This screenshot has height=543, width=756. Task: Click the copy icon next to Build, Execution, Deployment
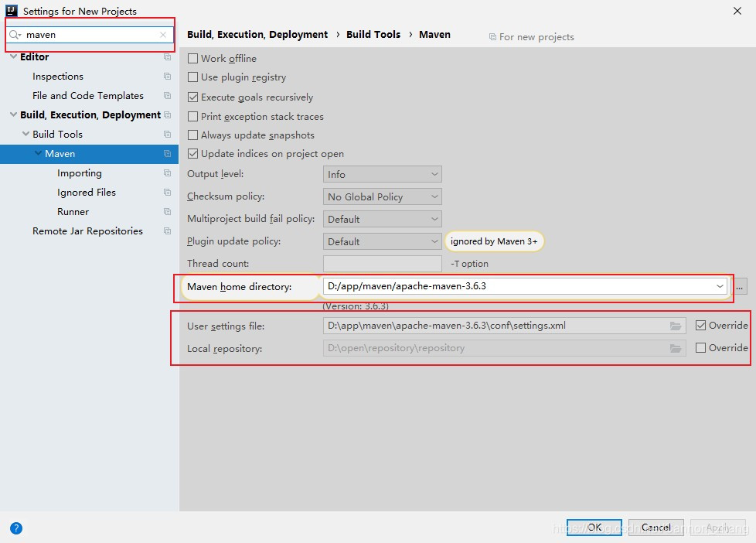tap(167, 115)
